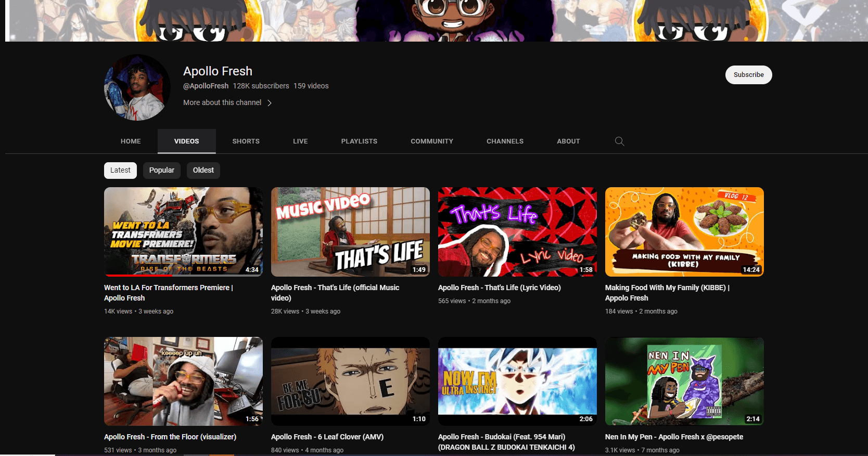This screenshot has height=456, width=868.
Task: Click the Budokai Ultra Instinct video thumbnail
Action: [517, 381]
